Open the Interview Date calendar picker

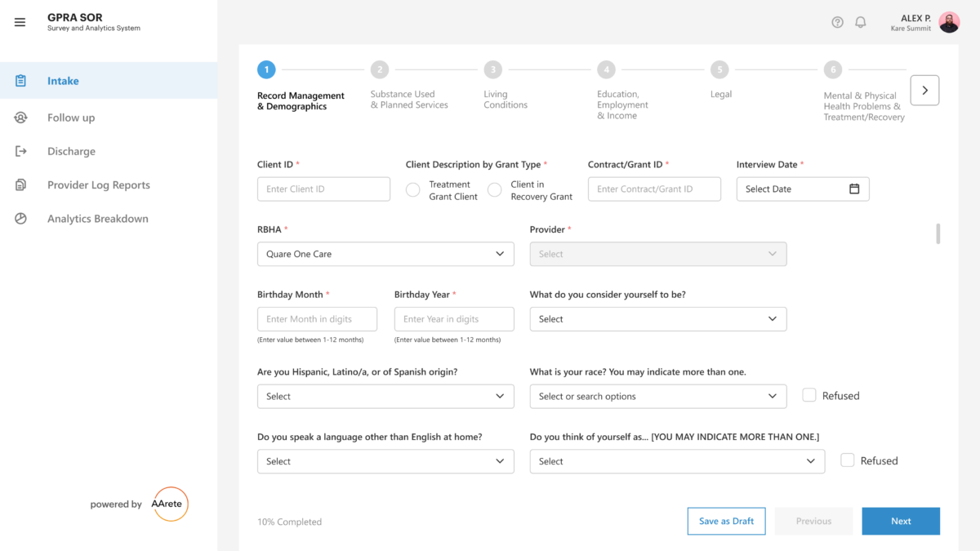tap(854, 189)
